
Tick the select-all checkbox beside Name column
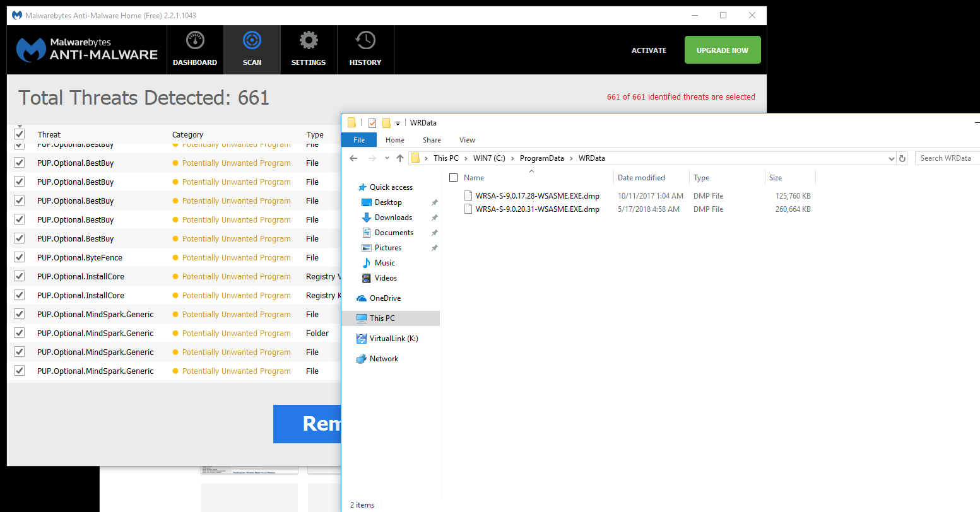point(453,178)
